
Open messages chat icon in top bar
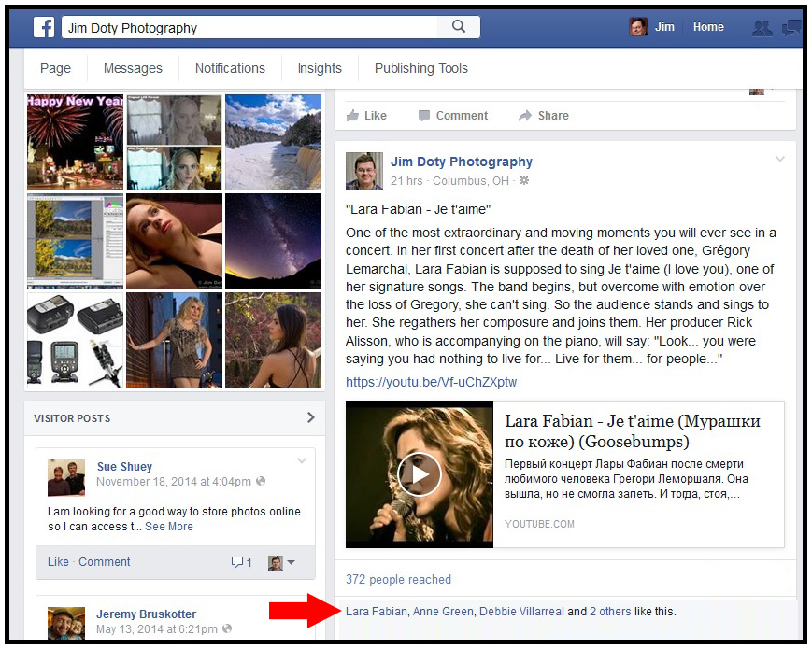[x=791, y=28]
